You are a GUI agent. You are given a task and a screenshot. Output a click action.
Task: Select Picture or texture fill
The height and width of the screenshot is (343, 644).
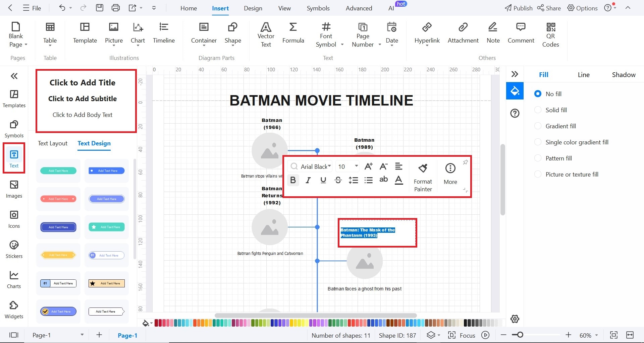click(x=566, y=174)
